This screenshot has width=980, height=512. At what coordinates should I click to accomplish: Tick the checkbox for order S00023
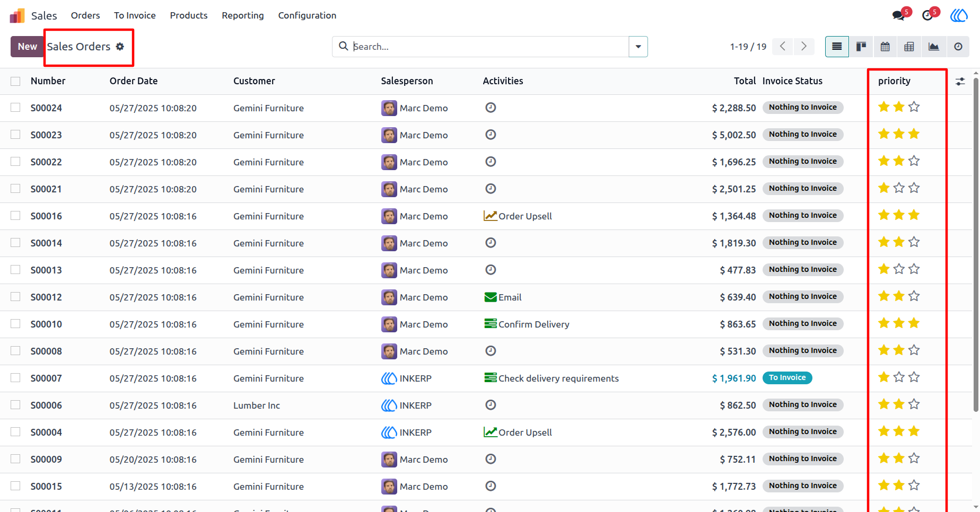pos(15,135)
